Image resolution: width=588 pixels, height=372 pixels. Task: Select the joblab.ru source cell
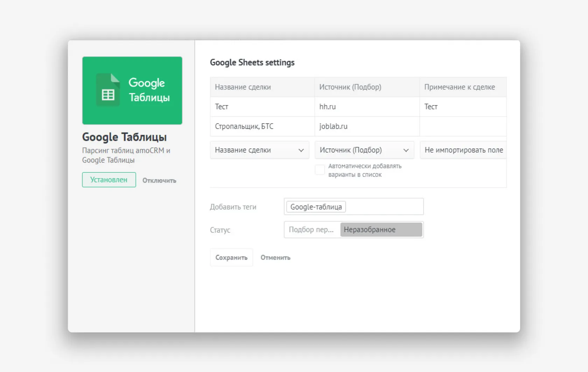point(367,127)
